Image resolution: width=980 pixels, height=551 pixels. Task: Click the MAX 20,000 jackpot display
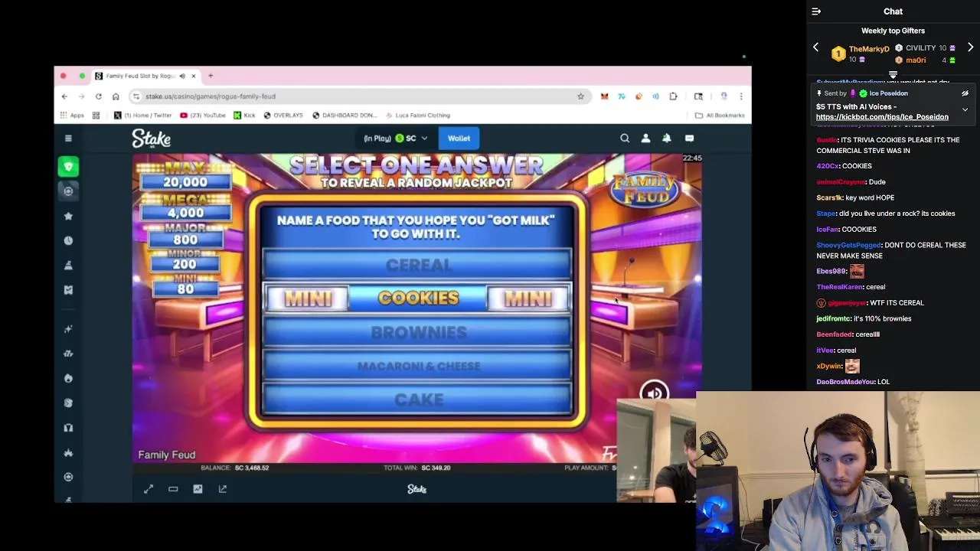(185, 175)
